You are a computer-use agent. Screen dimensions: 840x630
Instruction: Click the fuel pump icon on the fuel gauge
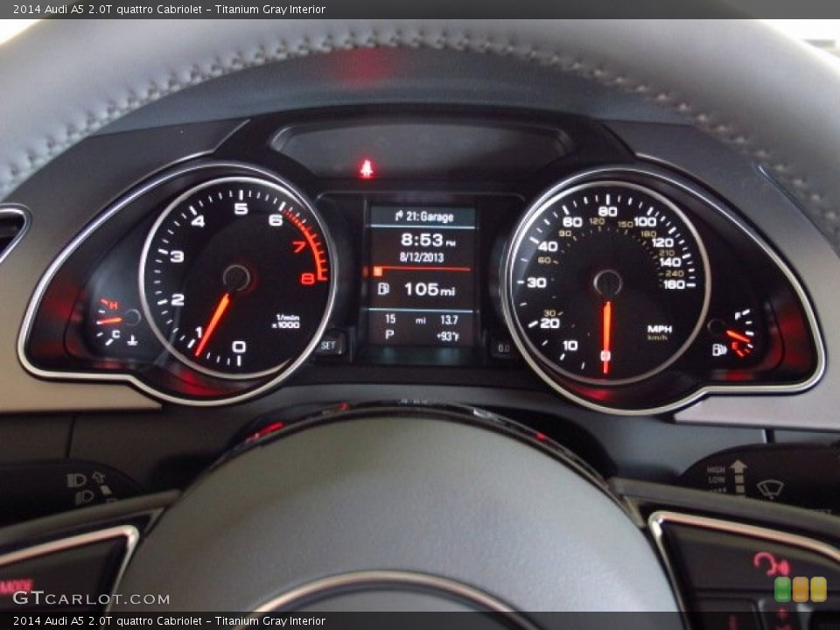click(x=719, y=350)
